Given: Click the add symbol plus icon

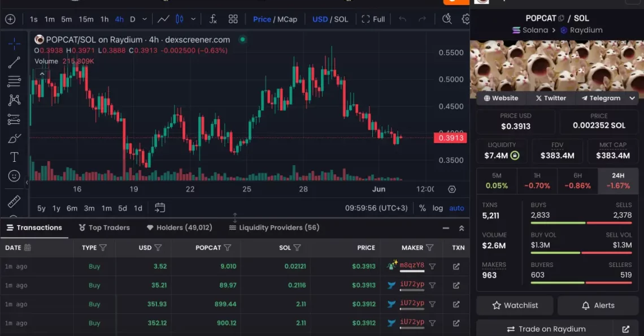Looking at the screenshot, I should click(x=10, y=19).
